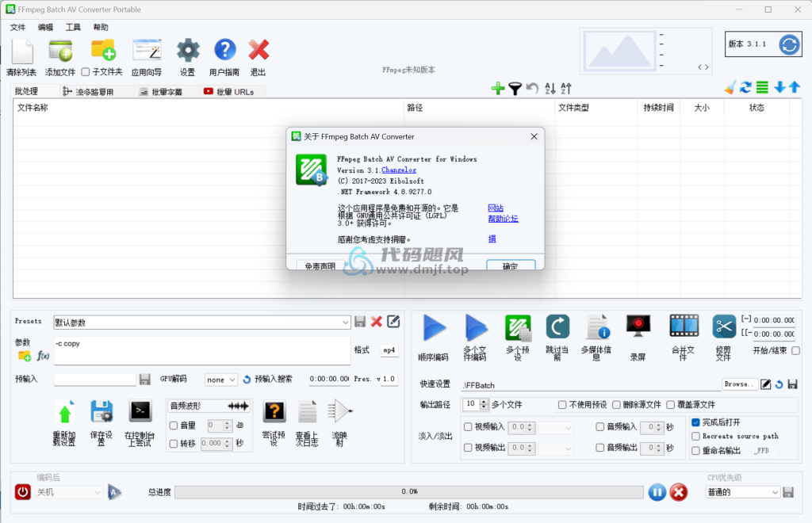Open the 用户指南 user guide
The width and height of the screenshot is (812, 523).
coord(224,50)
